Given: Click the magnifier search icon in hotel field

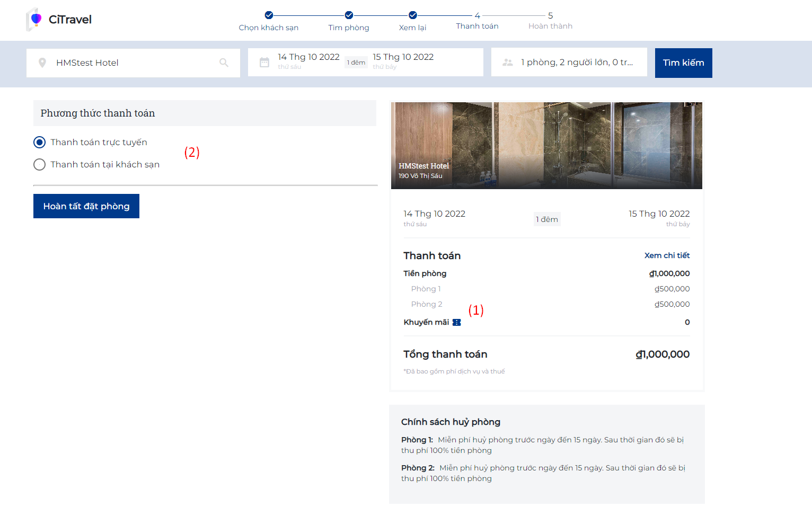Looking at the screenshot, I should point(224,63).
